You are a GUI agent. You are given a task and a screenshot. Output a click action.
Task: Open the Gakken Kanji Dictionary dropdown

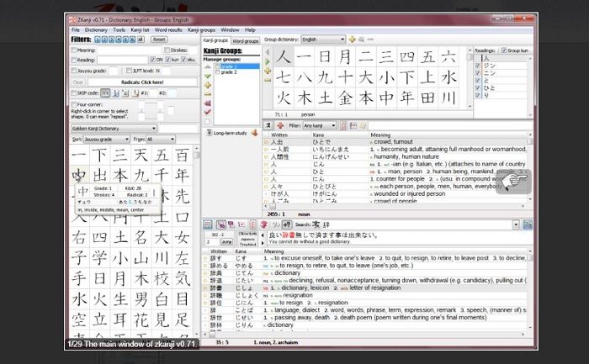(x=114, y=129)
